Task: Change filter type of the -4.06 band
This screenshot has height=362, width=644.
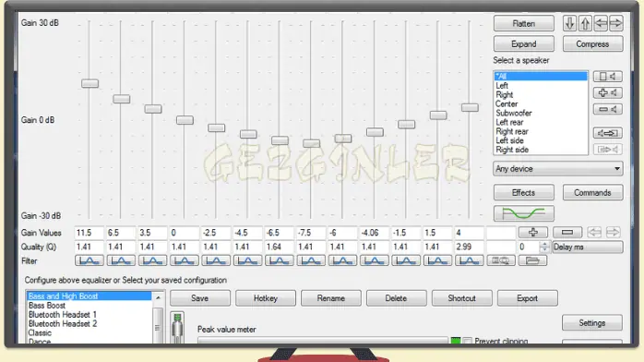Action: click(374, 260)
